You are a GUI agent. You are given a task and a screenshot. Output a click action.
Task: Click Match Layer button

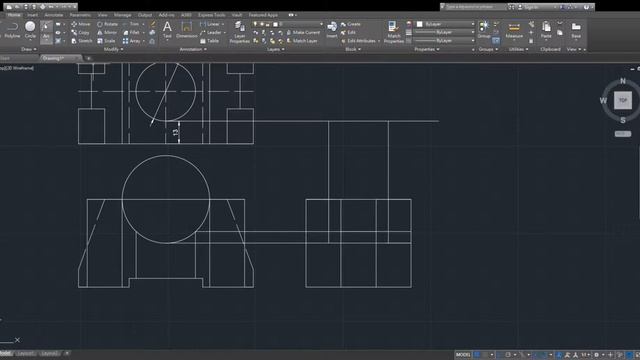[302, 41]
